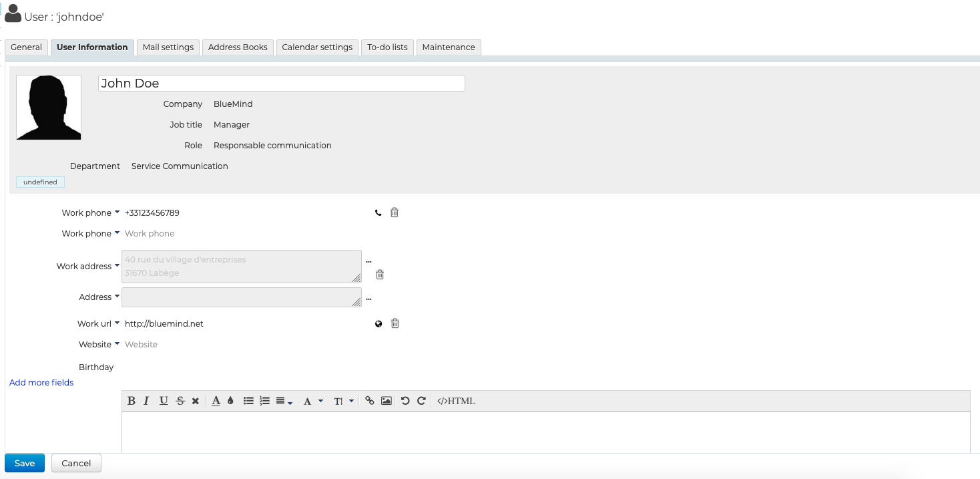Toggle italic formatting in the editor

(x=146, y=401)
